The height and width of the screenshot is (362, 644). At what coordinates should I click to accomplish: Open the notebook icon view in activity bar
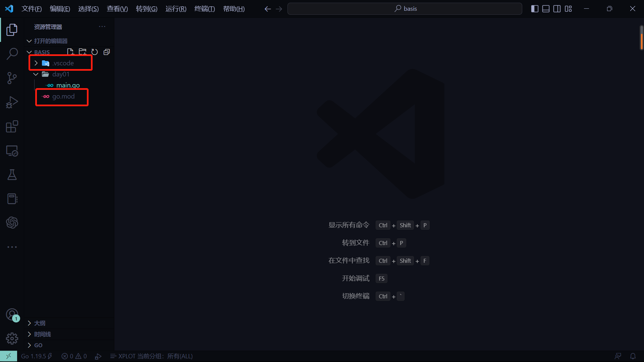coord(12,199)
